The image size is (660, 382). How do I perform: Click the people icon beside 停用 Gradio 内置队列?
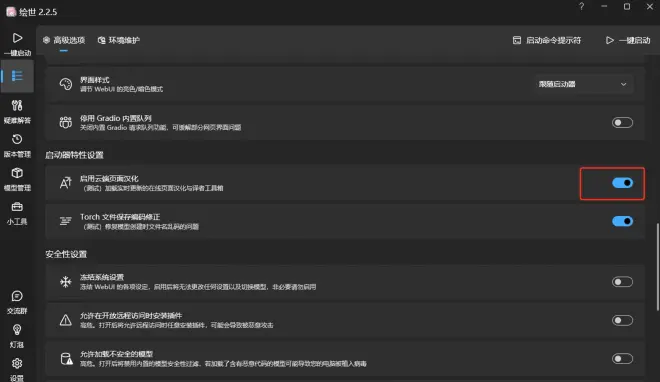tap(66, 122)
